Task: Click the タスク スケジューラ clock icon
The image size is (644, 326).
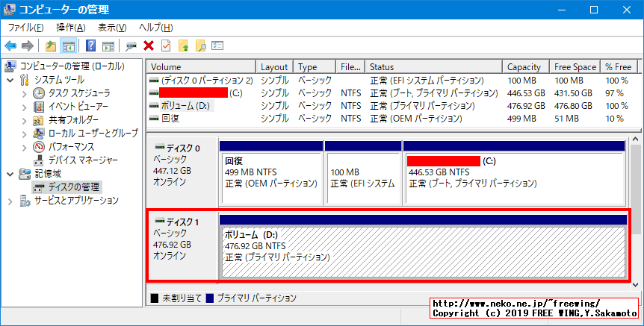Action: tap(39, 93)
